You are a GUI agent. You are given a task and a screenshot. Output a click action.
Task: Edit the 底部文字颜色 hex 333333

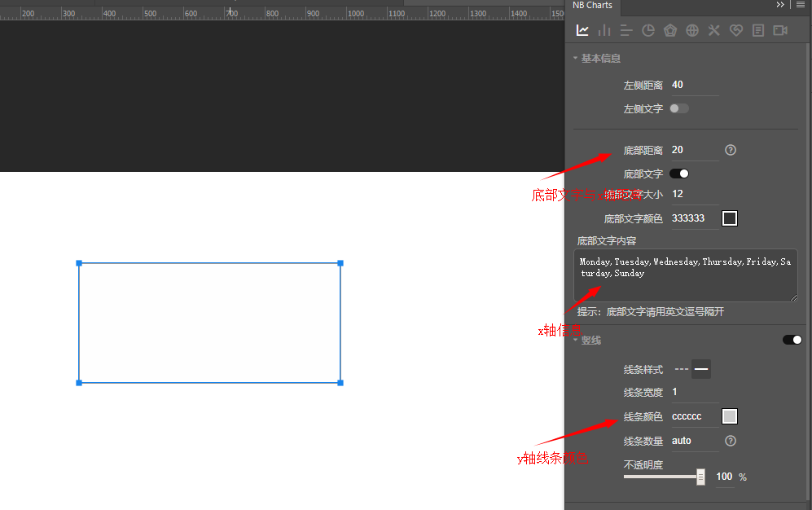[695, 218]
